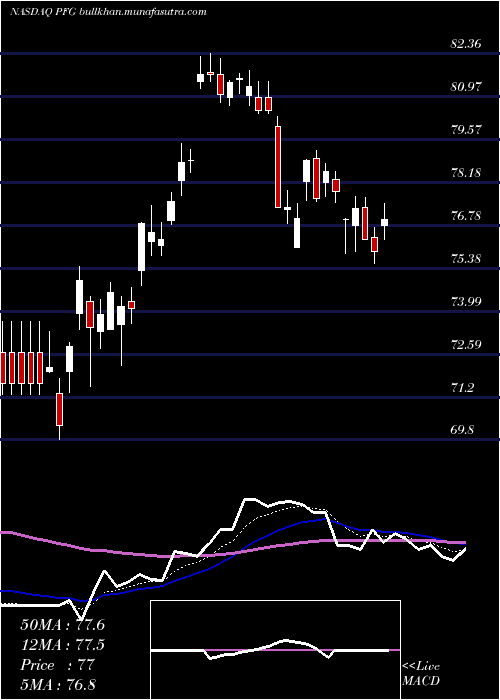
Task: Click the tall red candle dropping from 79.57
Action: pyautogui.click(x=278, y=167)
